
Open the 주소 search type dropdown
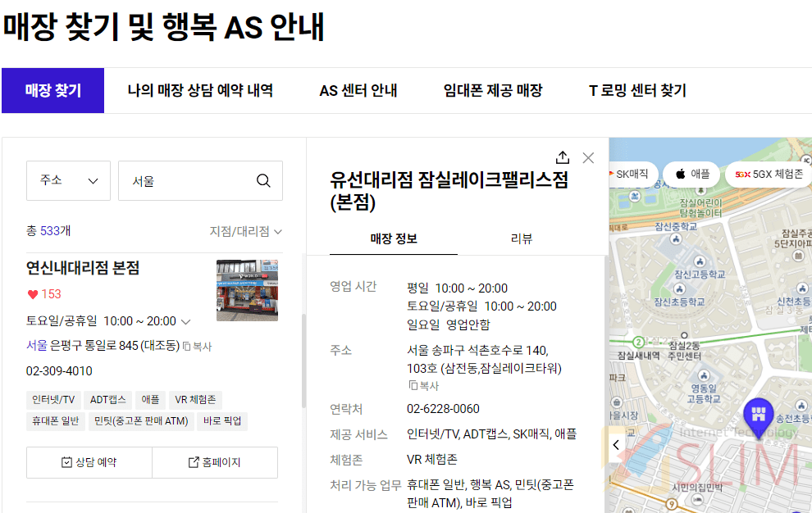[x=68, y=180]
